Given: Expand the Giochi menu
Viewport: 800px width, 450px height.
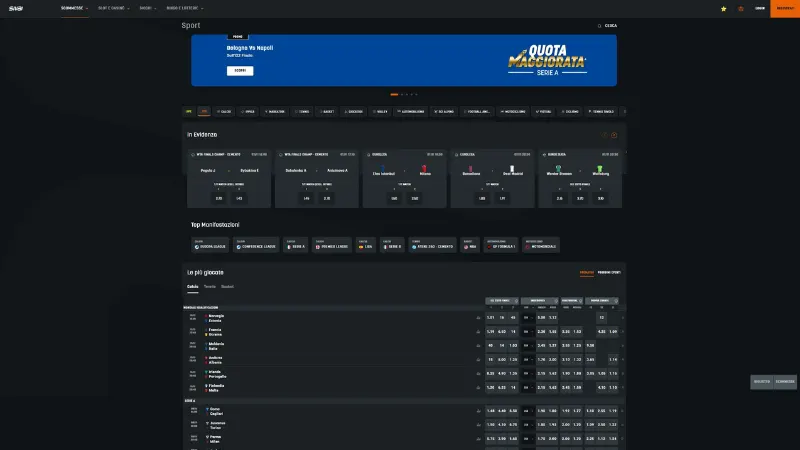Looking at the screenshot, I should pos(148,9).
